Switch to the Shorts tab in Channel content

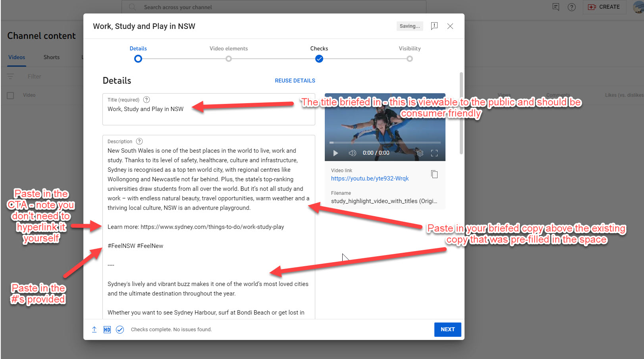click(x=52, y=57)
